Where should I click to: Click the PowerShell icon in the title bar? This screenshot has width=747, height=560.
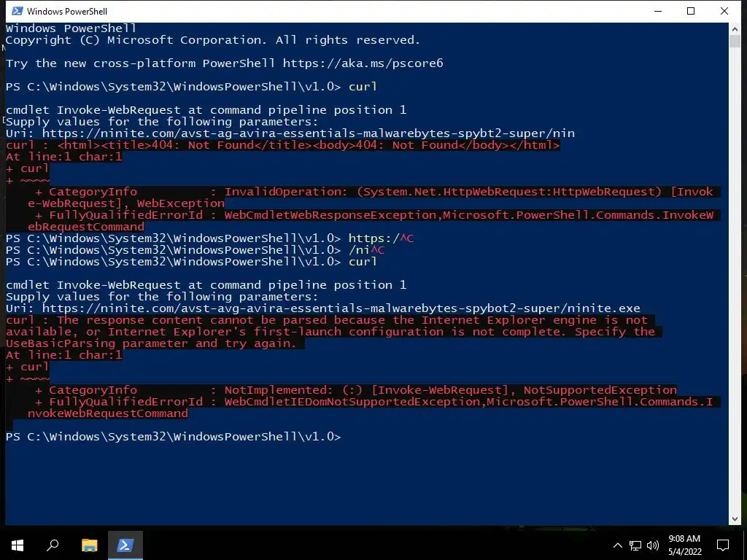coord(18,11)
